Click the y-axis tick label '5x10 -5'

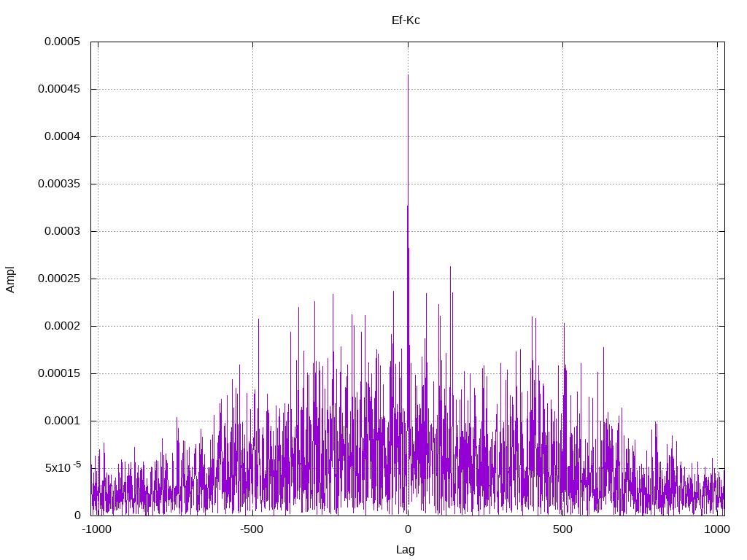63,467
